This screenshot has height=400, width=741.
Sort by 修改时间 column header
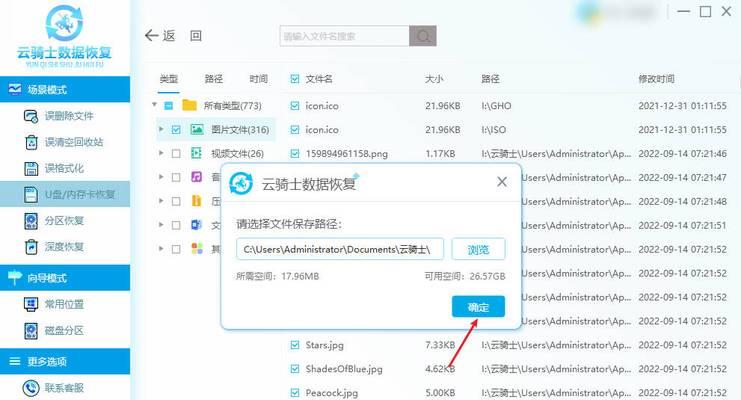coord(656,79)
